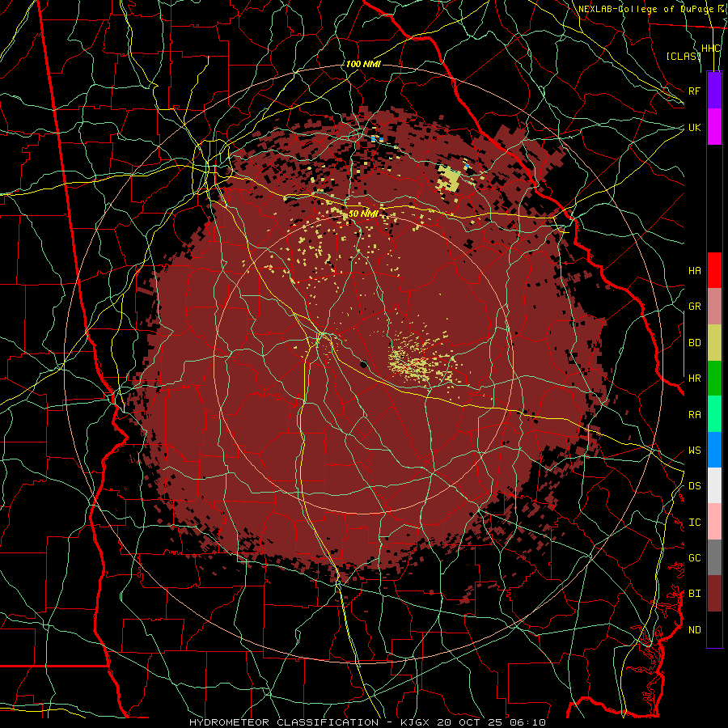Select the RA light green legend swatch
Image resolution: width=728 pixels, height=728 pixels.
(x=714, y=414)
